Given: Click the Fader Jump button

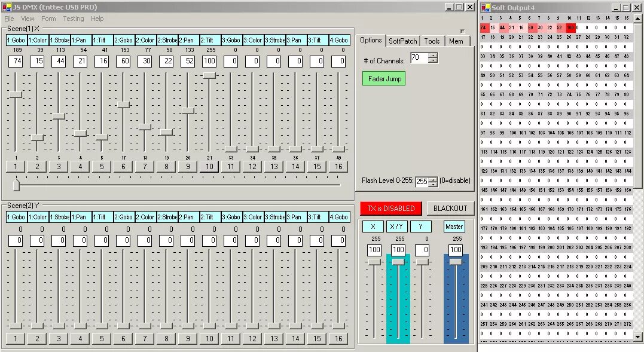Looking at the screenshot, I should [x=384, y=79].
